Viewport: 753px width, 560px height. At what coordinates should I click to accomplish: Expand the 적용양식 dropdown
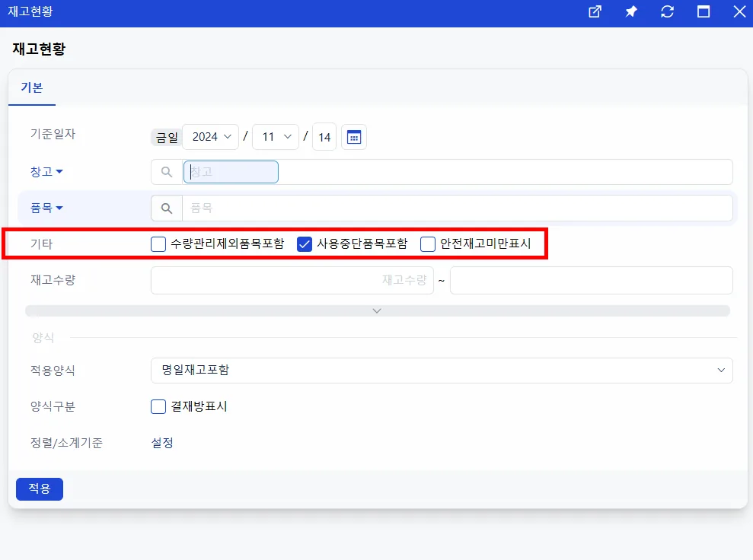(442, 371)
